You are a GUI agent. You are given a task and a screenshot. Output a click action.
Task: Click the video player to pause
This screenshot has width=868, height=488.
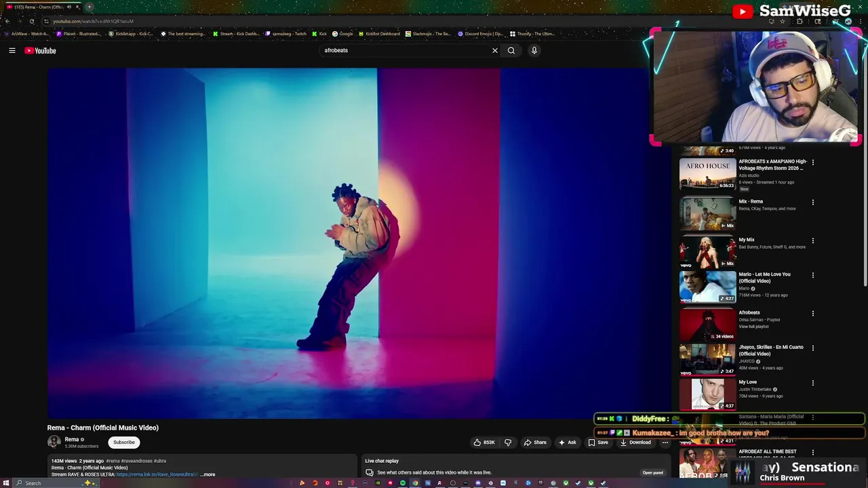[347, 243]
